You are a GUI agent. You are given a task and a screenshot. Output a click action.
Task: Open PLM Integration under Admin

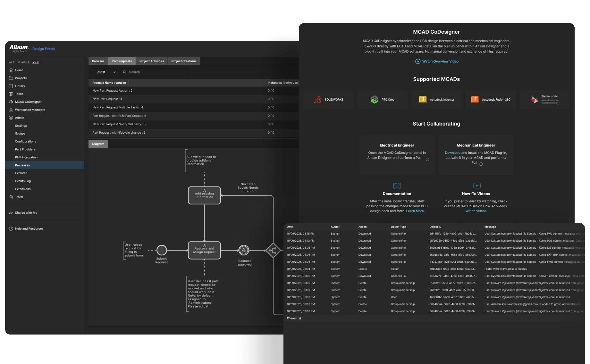pos(26,157)
